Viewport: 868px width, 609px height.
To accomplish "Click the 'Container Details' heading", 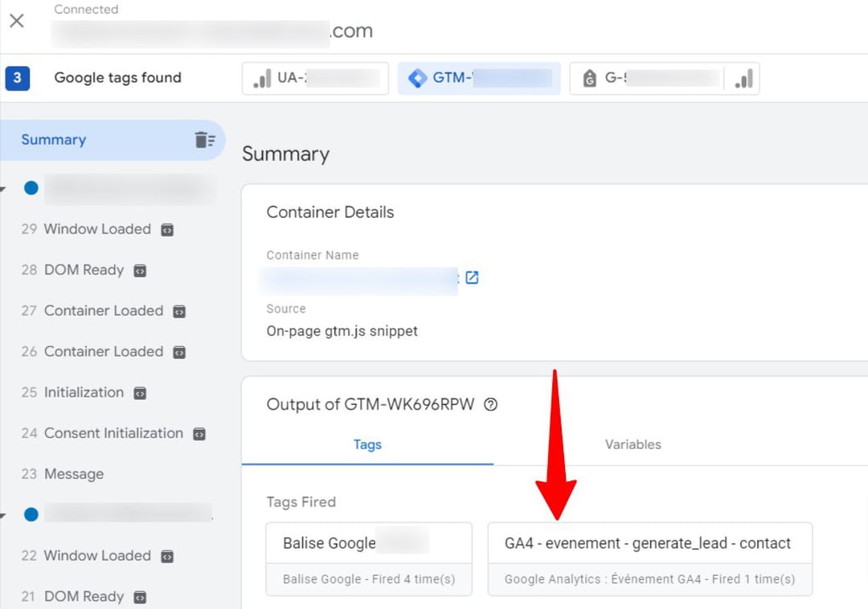I will (330, 212).
